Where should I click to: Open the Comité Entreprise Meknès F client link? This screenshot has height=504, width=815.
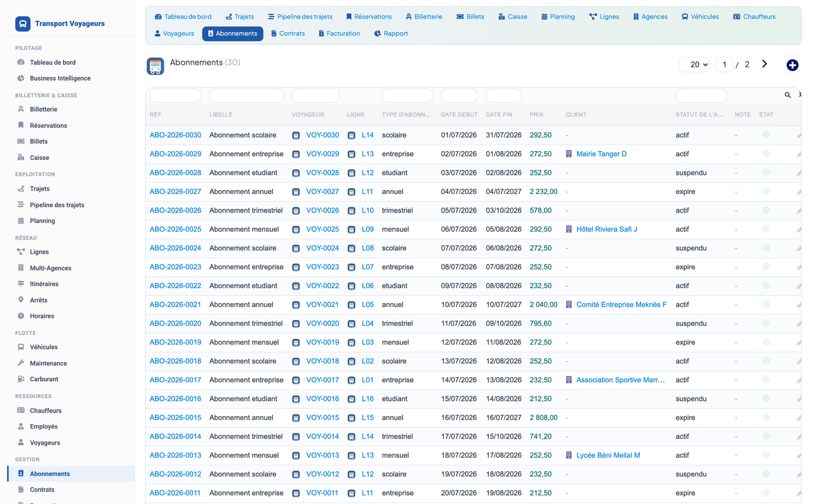622,305
